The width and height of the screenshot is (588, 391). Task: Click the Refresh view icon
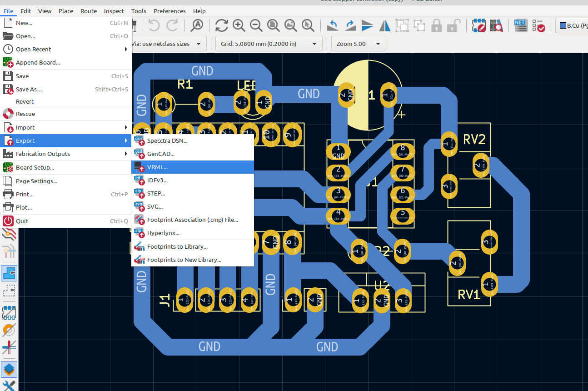222,25
